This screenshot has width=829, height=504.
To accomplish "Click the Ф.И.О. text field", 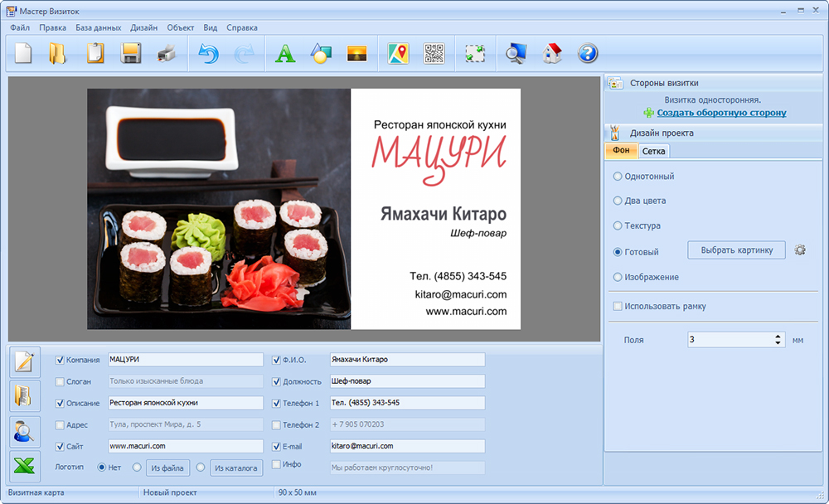I will [x=406, y=360].
